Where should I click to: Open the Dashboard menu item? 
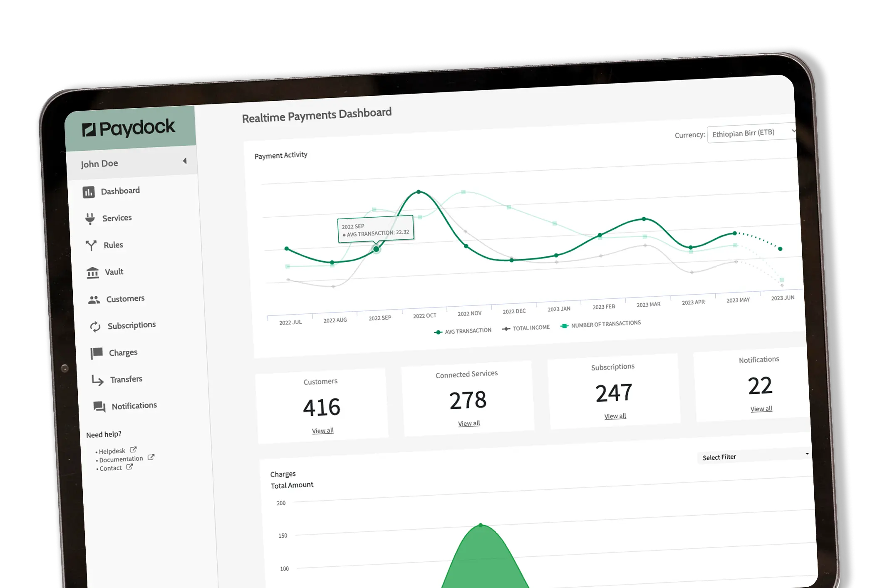click(120, 191)
